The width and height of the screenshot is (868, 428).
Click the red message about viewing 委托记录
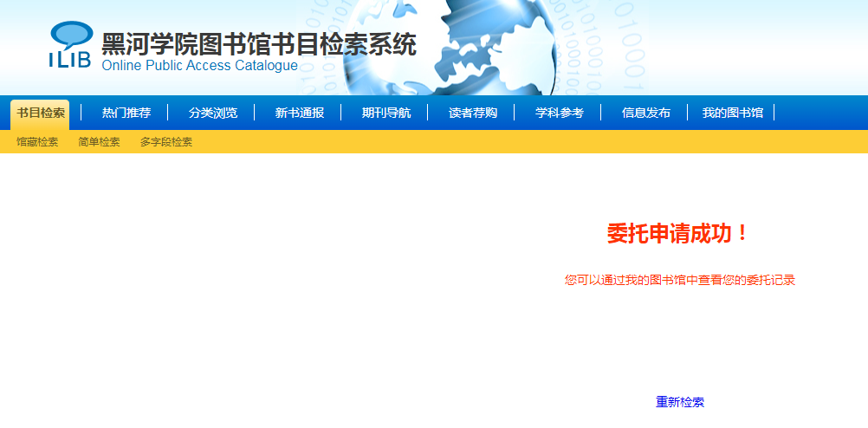pyautogui.click(x=680, y=280)
